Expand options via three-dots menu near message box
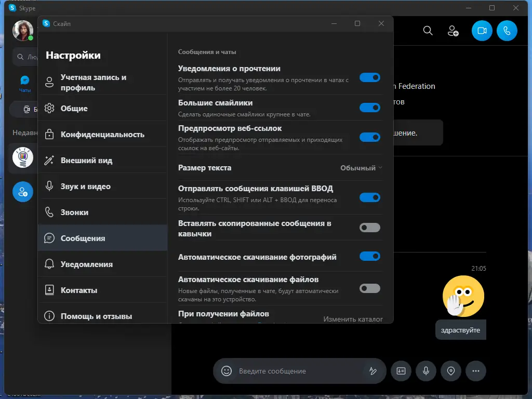532x399 pixels. 475,371
